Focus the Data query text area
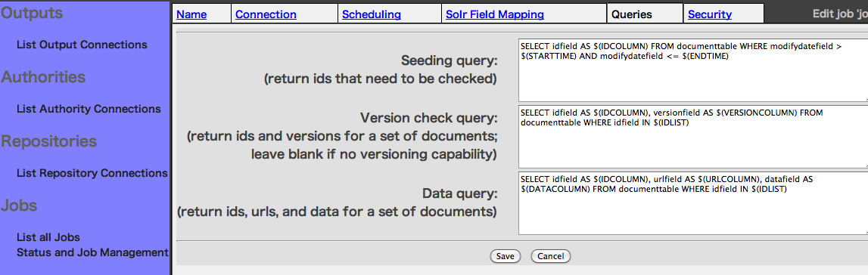This screenshot has height=275, width=868. click(693, 203)
